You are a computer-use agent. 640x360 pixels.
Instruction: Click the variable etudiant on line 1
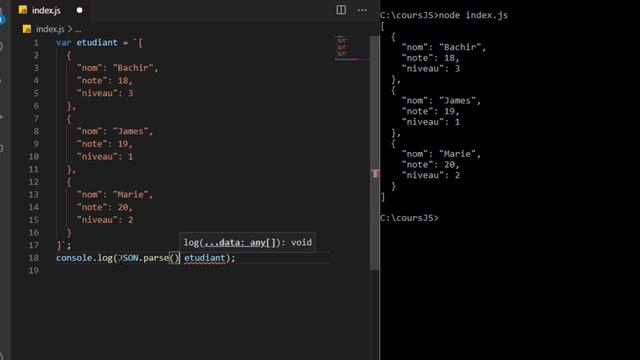coord(97,42)
